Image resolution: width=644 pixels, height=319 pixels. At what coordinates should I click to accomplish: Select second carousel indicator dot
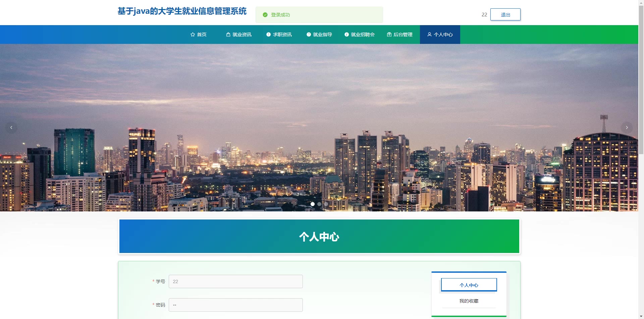(x=319, y=204)
